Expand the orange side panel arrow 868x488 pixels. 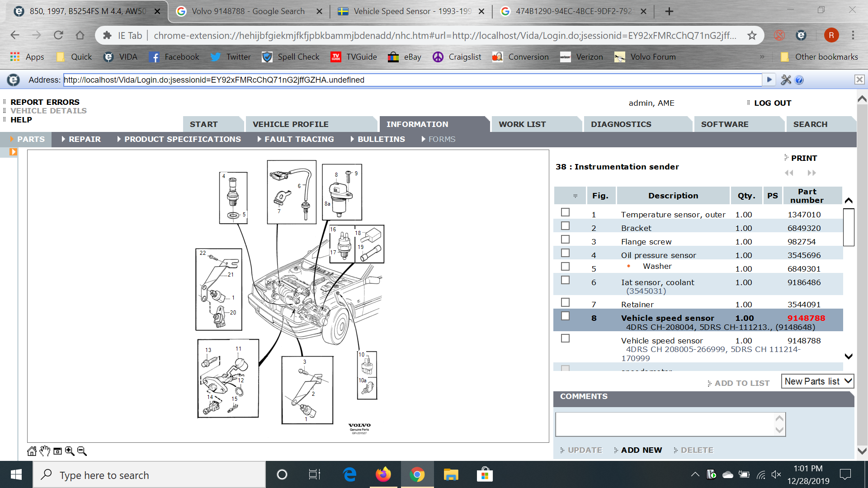point(13,152)
